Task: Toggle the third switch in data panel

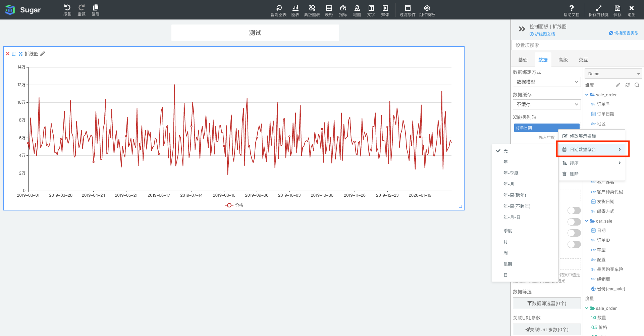Action: 574,233
